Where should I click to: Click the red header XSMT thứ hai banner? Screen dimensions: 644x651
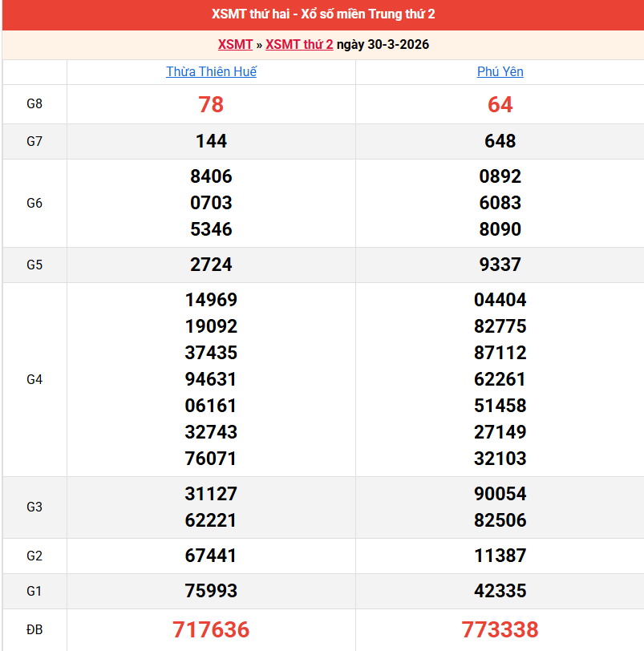pyautogui.click(x=322, y=14)
